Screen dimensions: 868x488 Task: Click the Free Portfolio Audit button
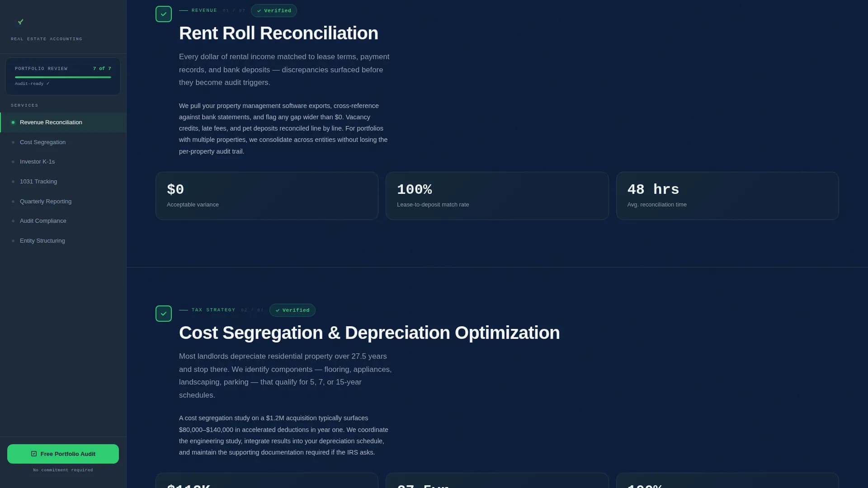click(x=63, y=454)
